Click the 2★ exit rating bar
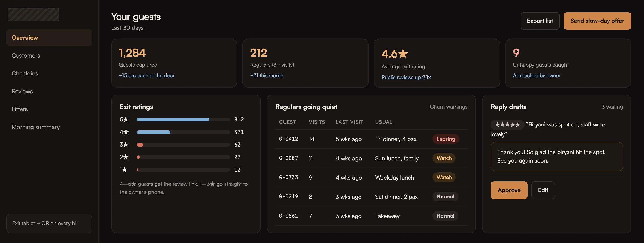644x243 pixels. pyautogui.click(x=183, y=157)
